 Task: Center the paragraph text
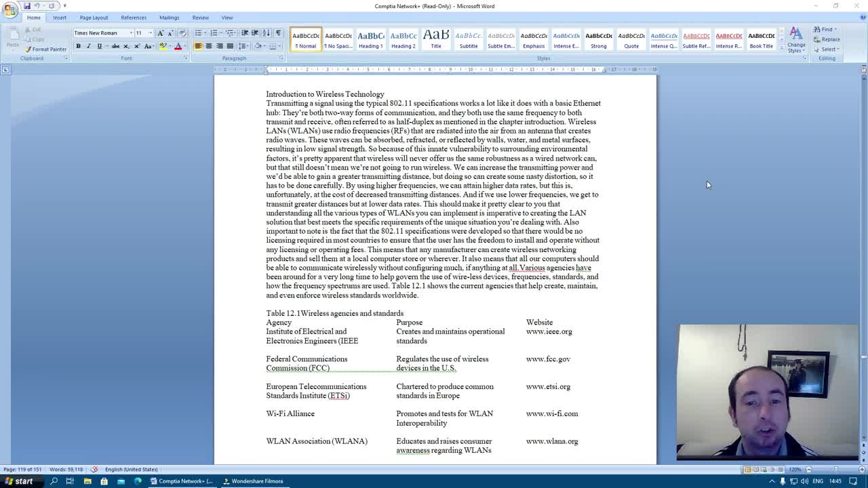pos(208,46)
